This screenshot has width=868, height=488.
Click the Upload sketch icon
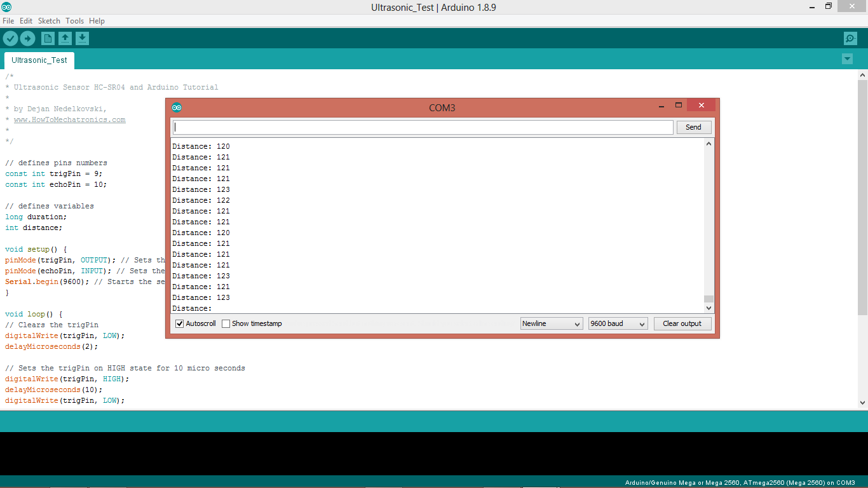27,38
